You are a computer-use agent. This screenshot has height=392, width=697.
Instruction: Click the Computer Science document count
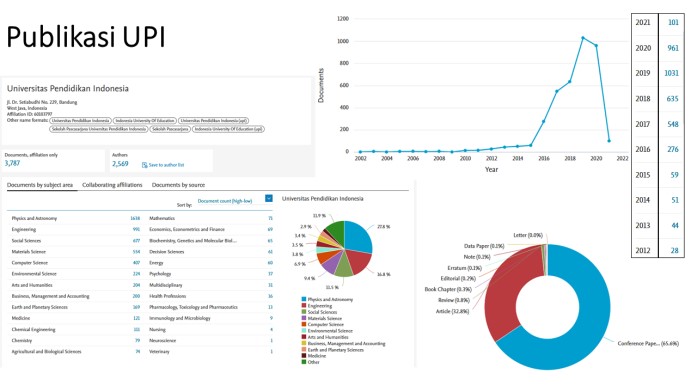pos(136,263)
